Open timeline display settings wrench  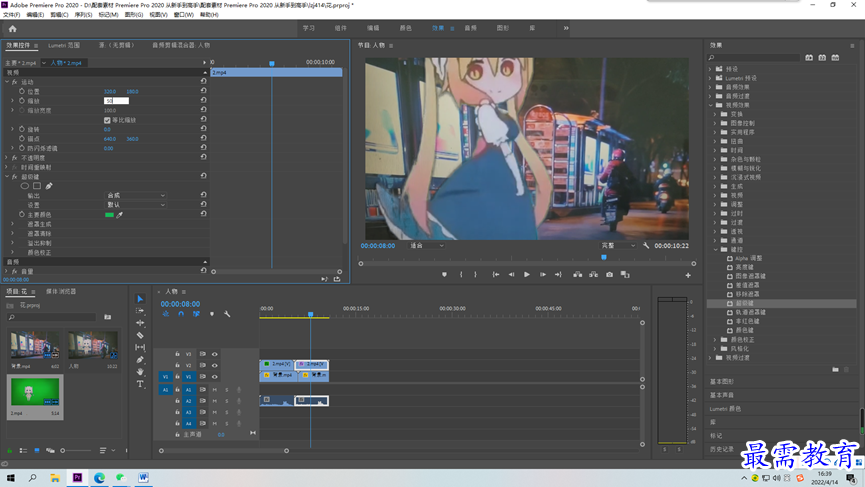pos(227,314)
